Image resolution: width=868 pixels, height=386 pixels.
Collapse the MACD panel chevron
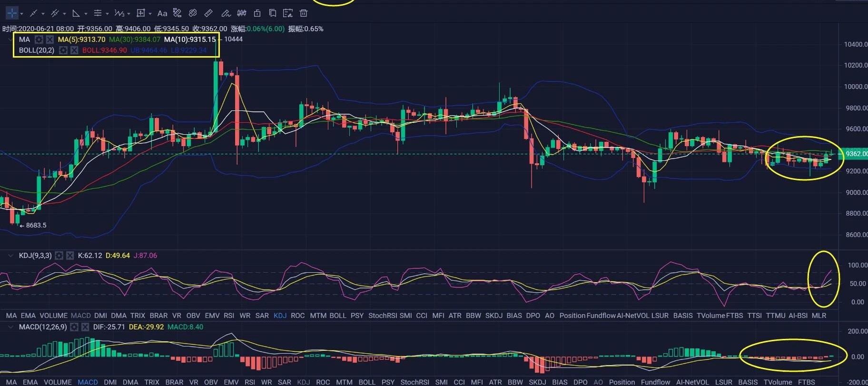(10, 327)
